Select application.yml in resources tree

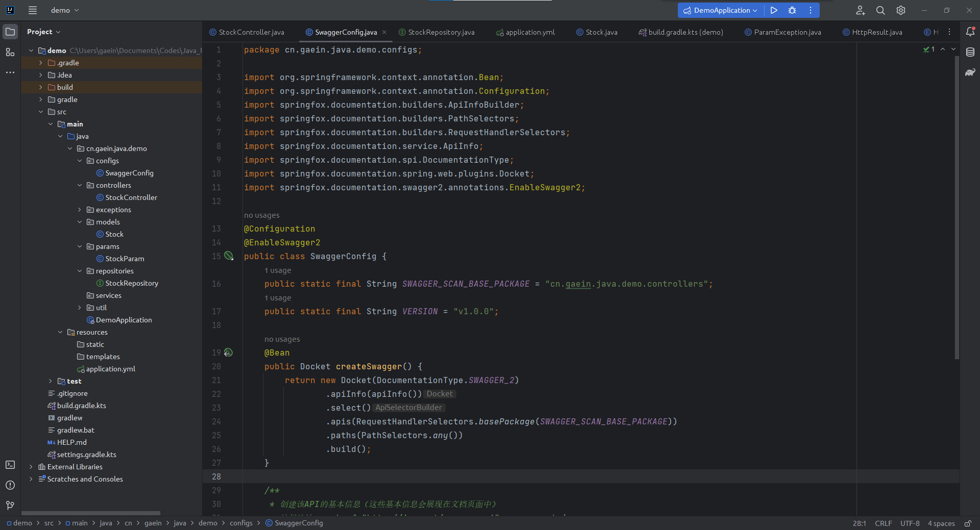point(110,369)
